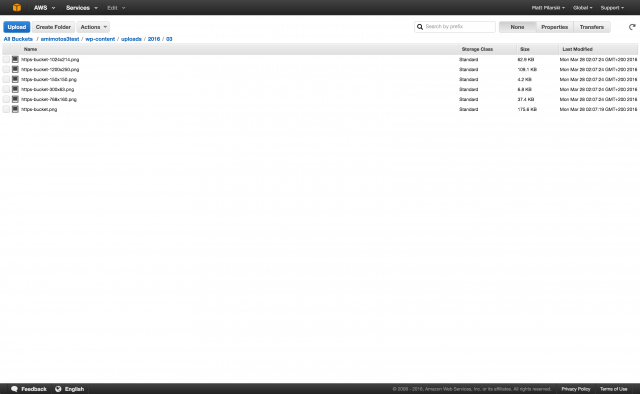Click the 37.4 KB size value
Image resolution: width=640 pixels, height=394 pixels.
[526, 99]
